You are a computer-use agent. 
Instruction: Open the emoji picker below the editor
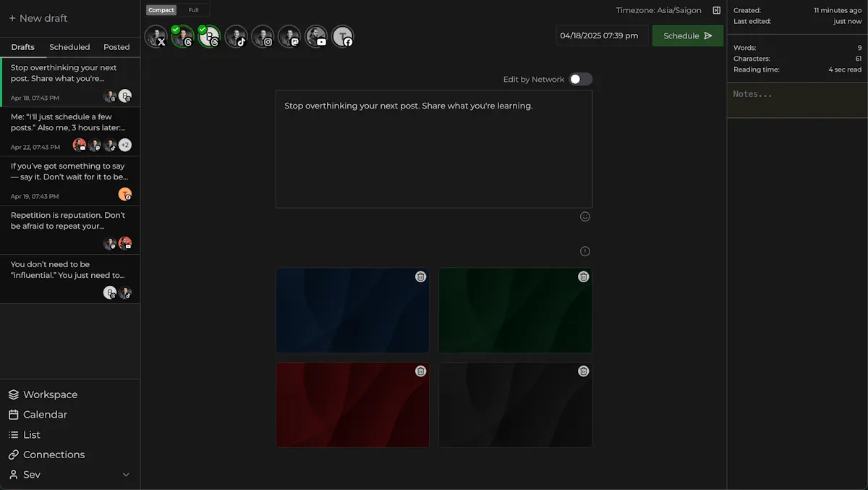[585, 216]
